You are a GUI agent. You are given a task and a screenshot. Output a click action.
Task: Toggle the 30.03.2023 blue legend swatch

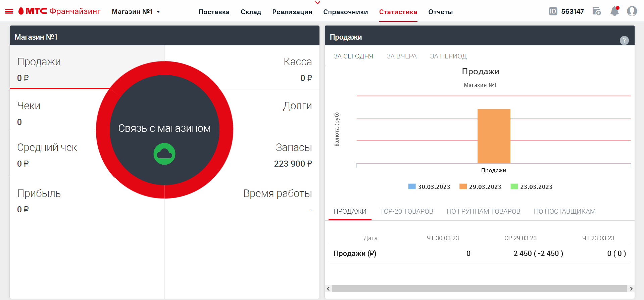tap(412, 186)
